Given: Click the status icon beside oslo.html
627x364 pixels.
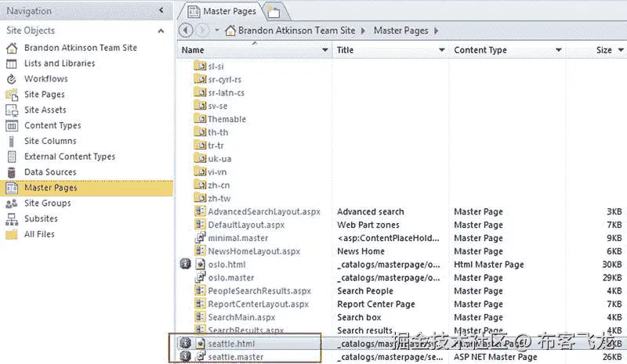Looking at the screenshot, I should 185,264.
